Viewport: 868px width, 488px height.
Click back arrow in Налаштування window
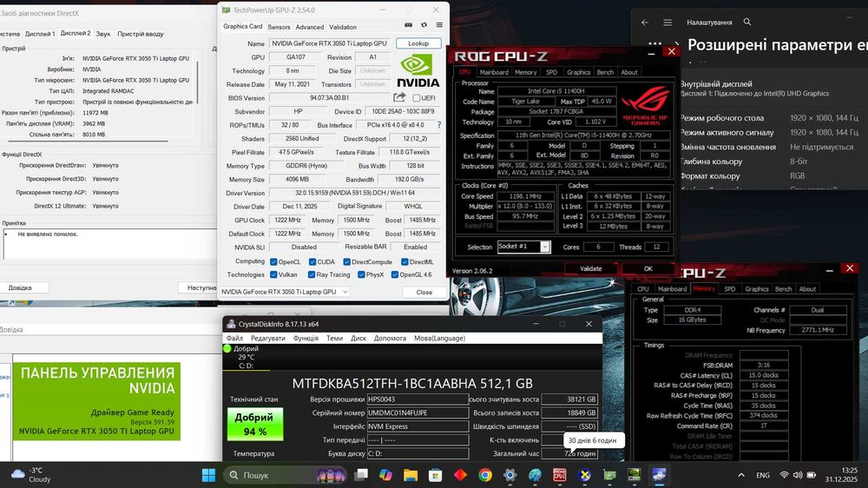coord(644,23)
